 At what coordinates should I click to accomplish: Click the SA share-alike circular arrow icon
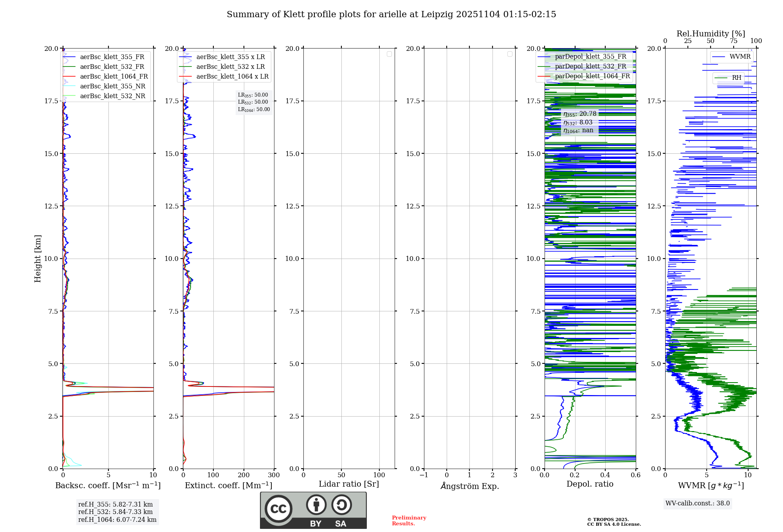click(341, 505)
